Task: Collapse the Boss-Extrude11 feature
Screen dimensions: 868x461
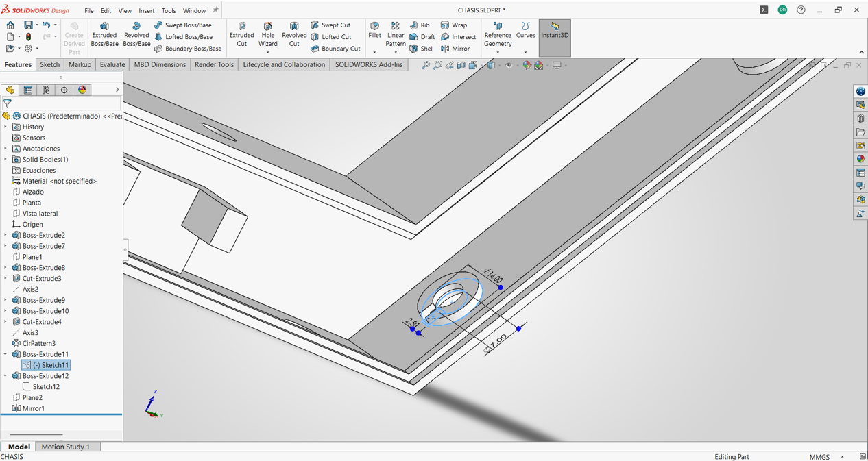Action: [x=5, y=354]
